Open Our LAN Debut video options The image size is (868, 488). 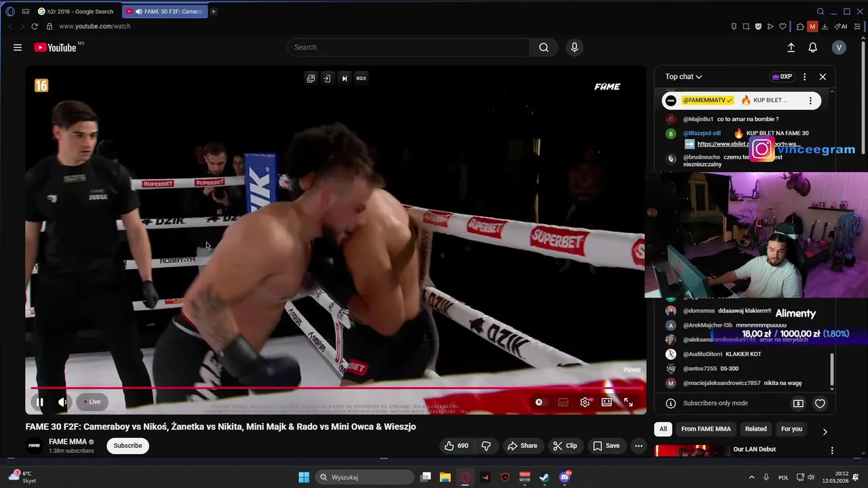point(832,451)
